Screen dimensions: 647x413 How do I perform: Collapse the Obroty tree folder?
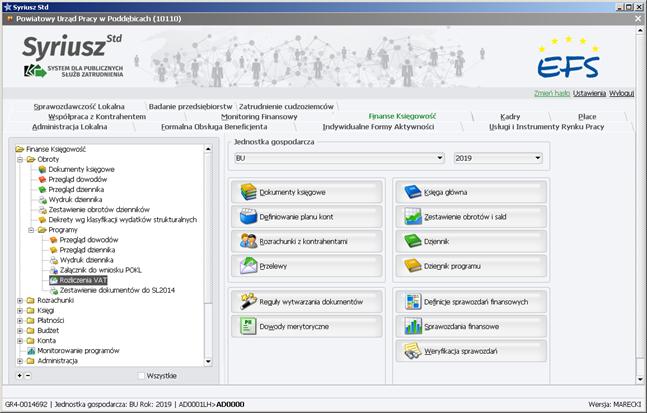point(20,159)
